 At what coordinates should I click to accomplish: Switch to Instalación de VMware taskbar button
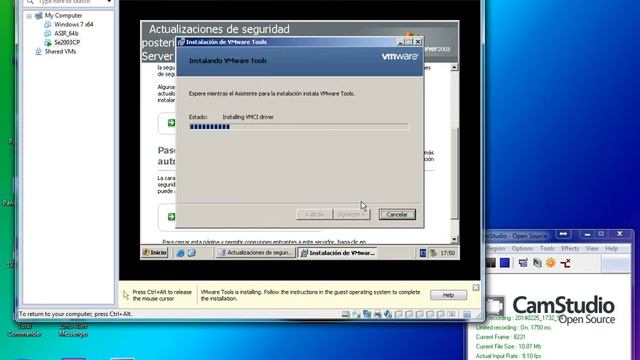[x=338, y=253]
